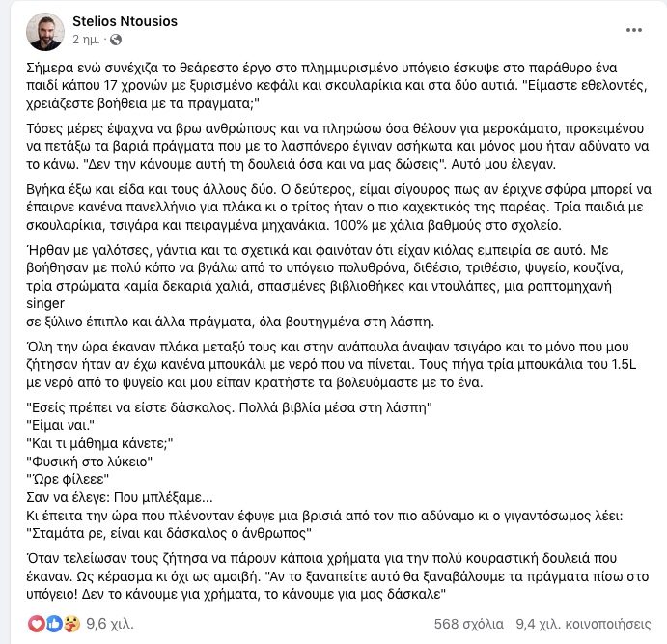Click the paragraph starting 'Όλη την ώρα έκαναν'

point(331,365)
